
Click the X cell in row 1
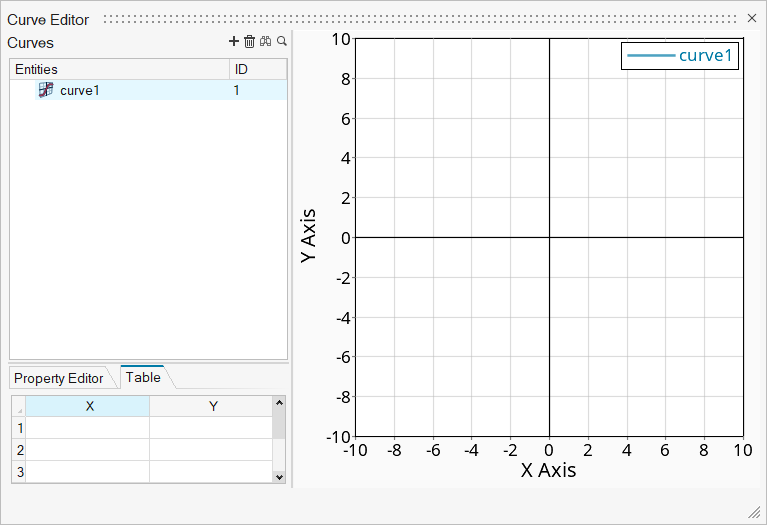point(88,428)
